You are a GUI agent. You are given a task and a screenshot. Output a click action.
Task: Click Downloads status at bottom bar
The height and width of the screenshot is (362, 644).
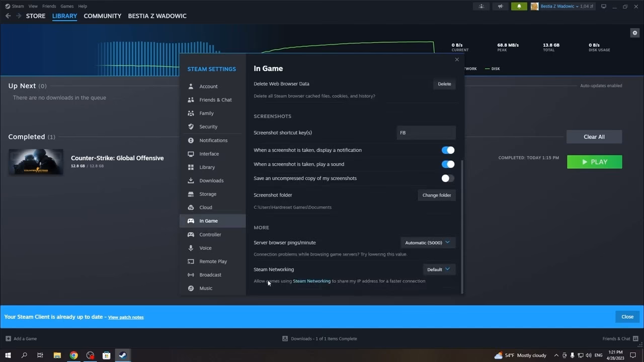tap(319, 338)
